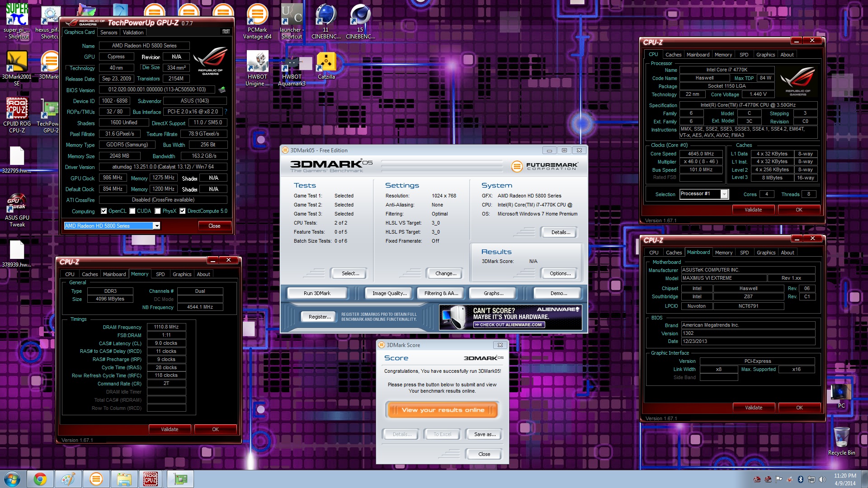The height and width of the screenshot is (488, 868).
Task: Open the 322795.hw... desktop file
Action: point(17,160)
